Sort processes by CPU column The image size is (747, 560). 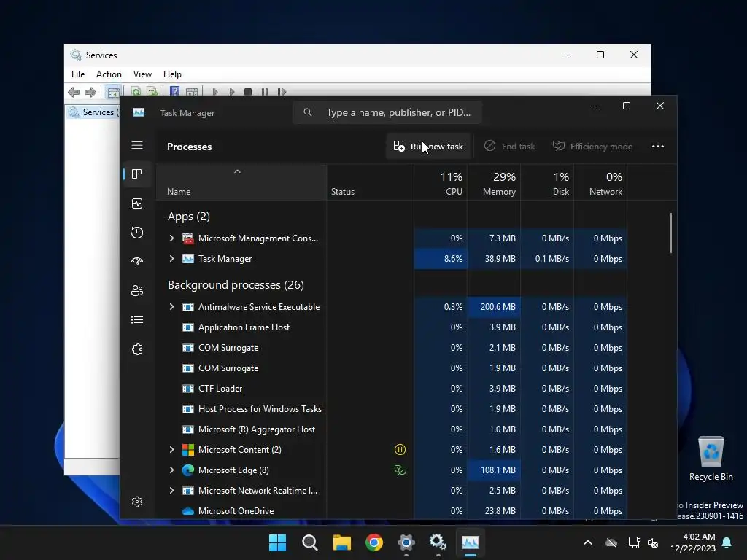coord(441,183)
